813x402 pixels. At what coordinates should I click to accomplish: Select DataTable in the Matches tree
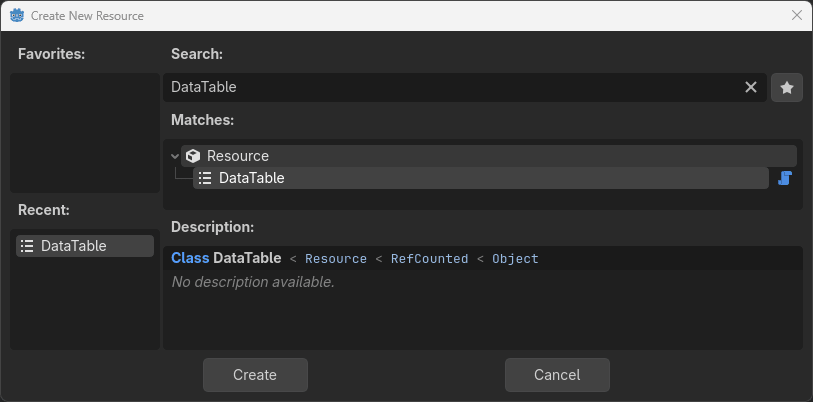[252, 178]
